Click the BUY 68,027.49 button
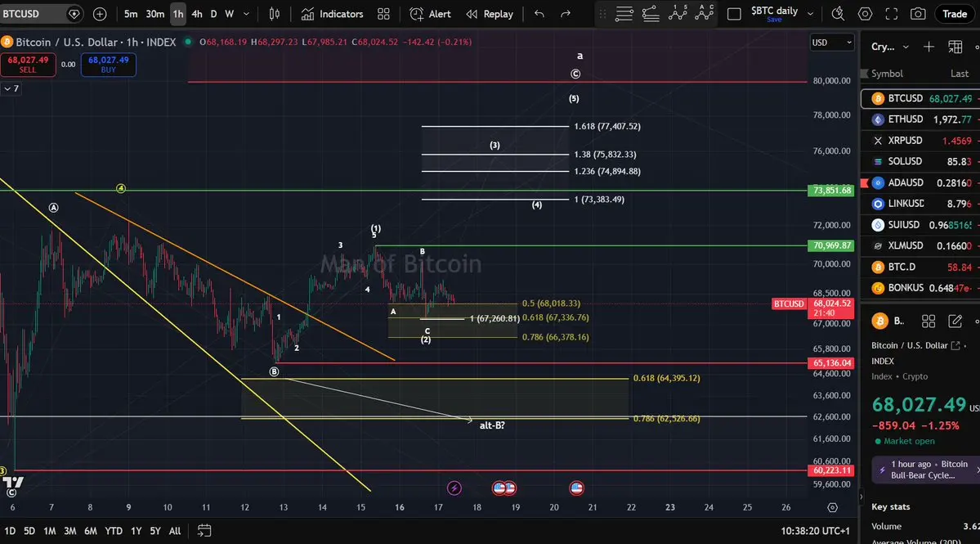This screenshot has width=980, height=544. 108,65
